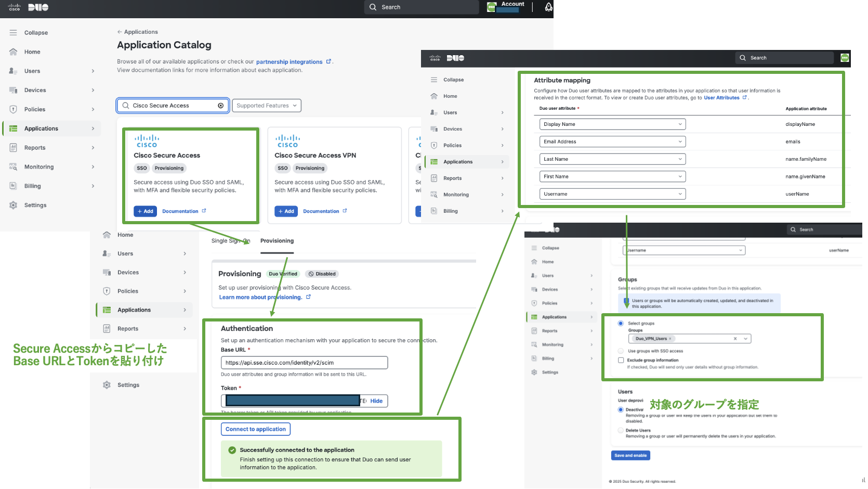Collapse the sidebar in Application Catalog window
This screenshot has height=489, width=868.
(29, 33)
